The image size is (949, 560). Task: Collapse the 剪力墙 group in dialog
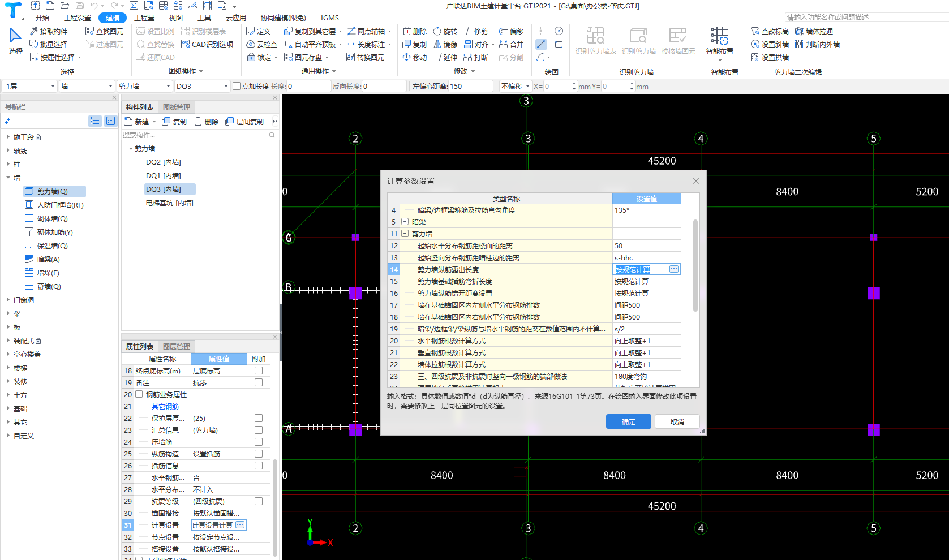(405, 234)
